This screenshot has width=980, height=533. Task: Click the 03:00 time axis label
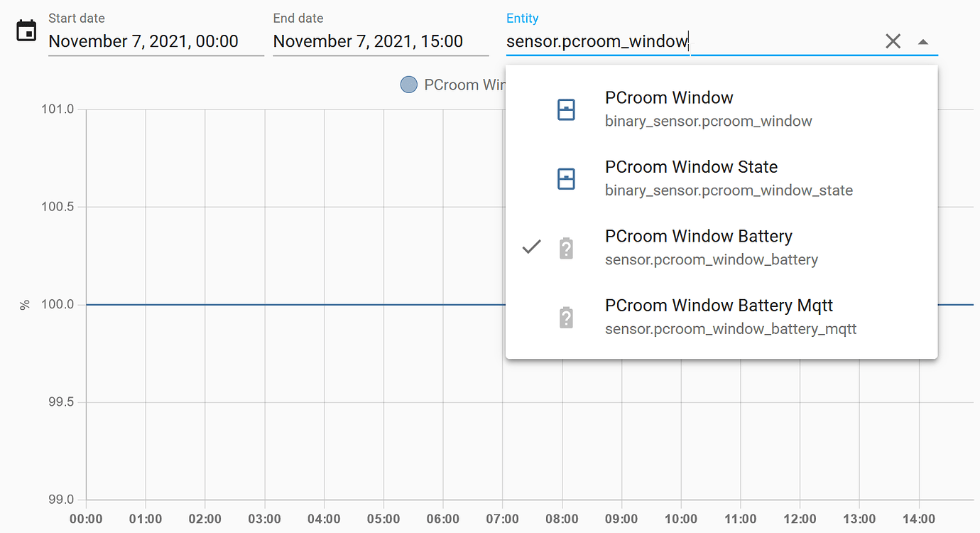(265, 519)
